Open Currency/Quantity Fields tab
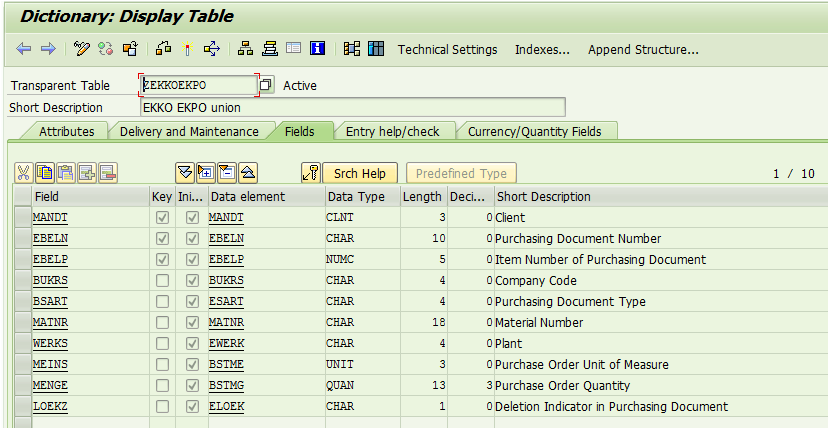 (x=534, y=131)
